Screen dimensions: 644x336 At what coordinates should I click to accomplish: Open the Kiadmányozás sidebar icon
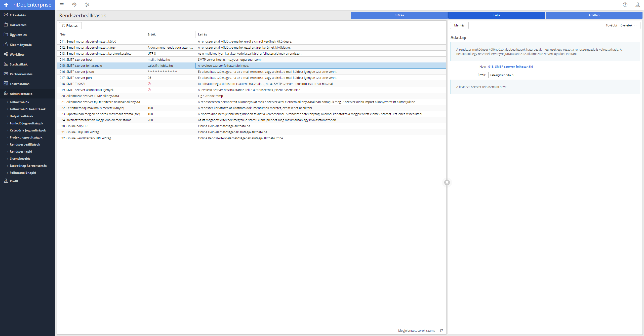pyautogui.click(x=6, y=44)
